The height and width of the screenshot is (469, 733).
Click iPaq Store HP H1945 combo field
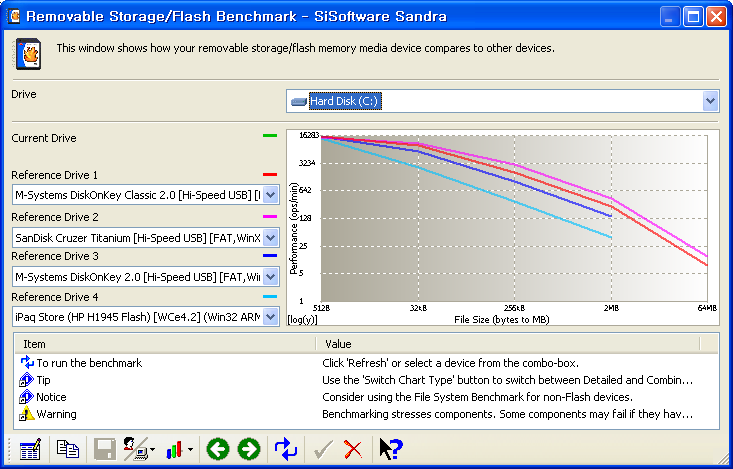(x=146, y=317)
